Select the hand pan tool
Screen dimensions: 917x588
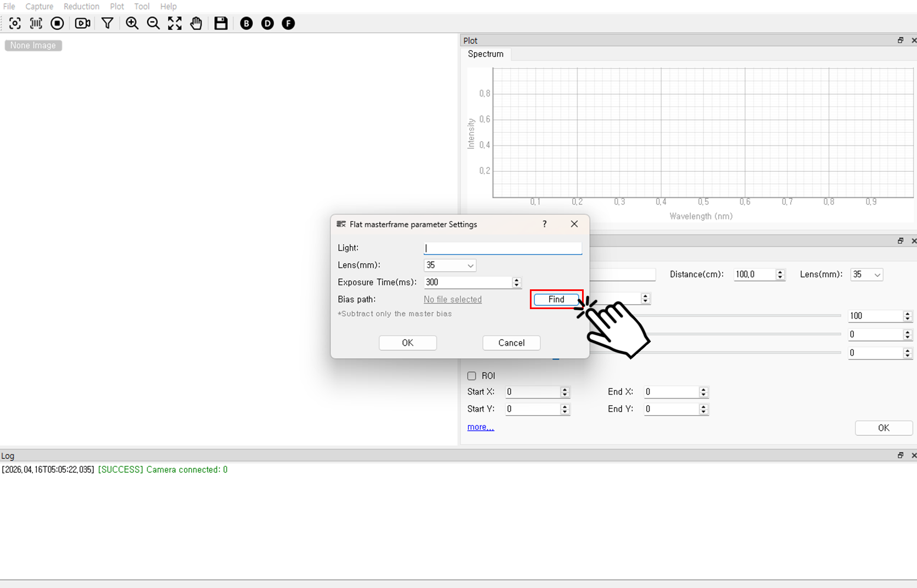[196, 23]
